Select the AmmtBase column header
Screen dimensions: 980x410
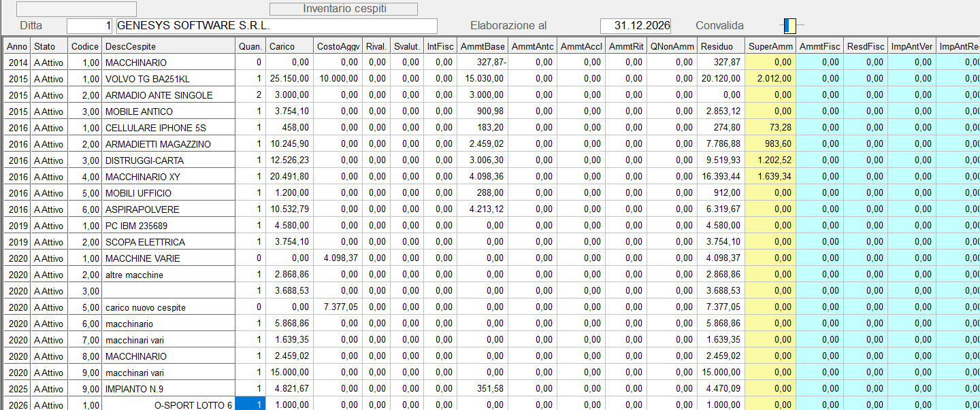pyautogui.click(x=483, y=46)
